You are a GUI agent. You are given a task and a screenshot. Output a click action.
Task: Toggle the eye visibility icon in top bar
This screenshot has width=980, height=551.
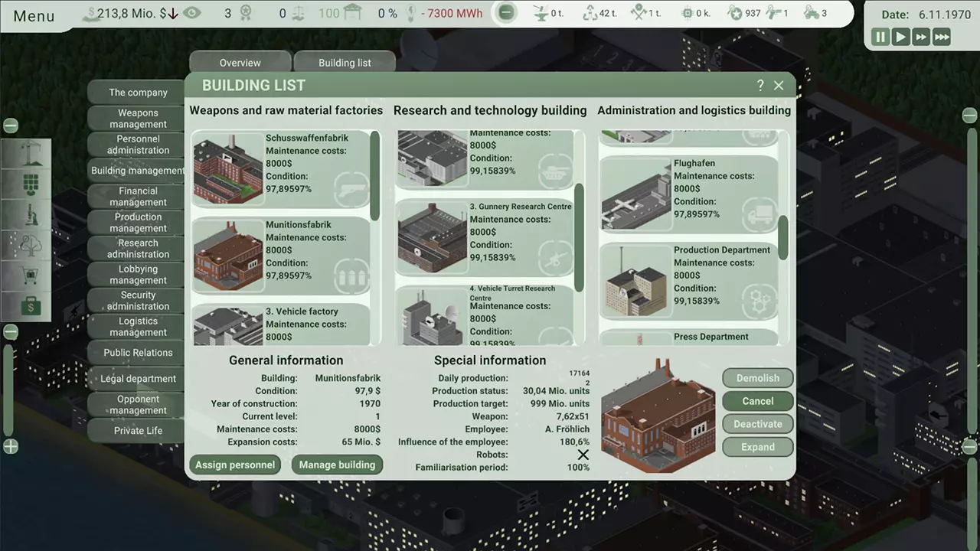pos(192,13)
